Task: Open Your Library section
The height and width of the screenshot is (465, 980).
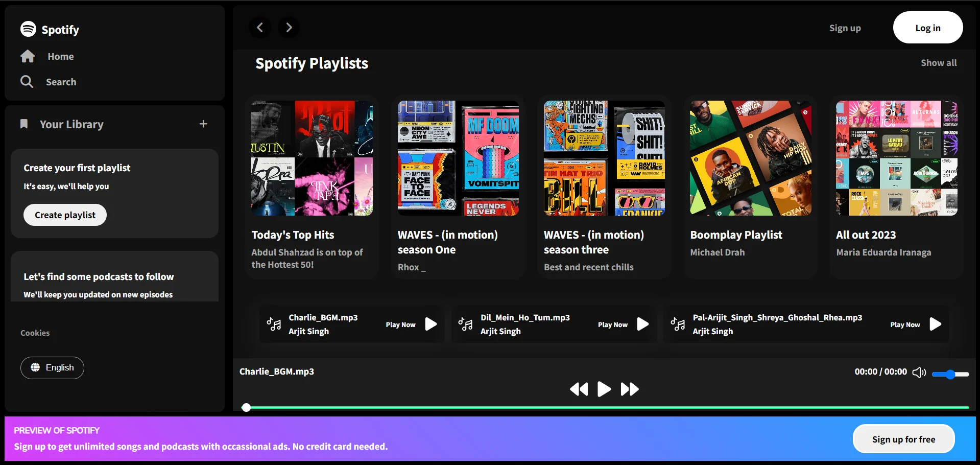Action: (x=71, y=124)
